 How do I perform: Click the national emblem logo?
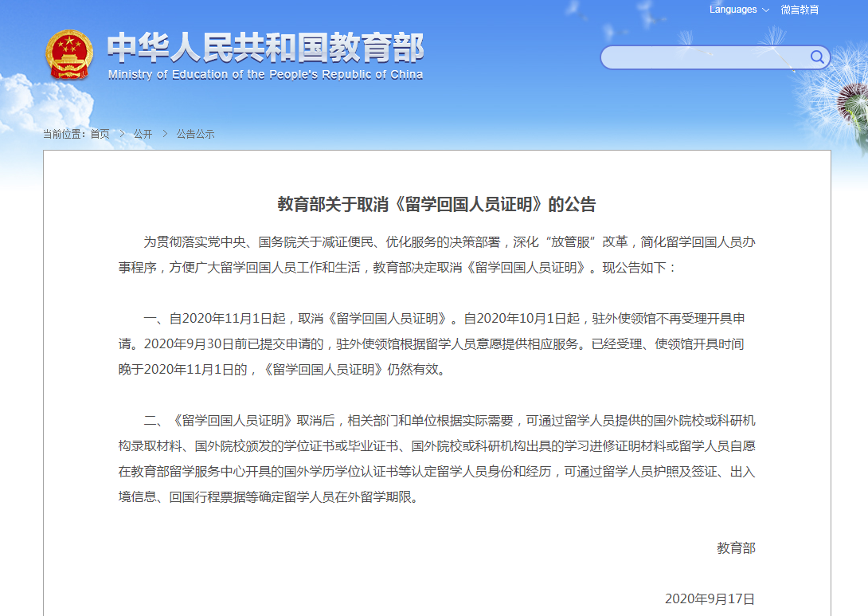pyautogui.click(x=68, y=55)
